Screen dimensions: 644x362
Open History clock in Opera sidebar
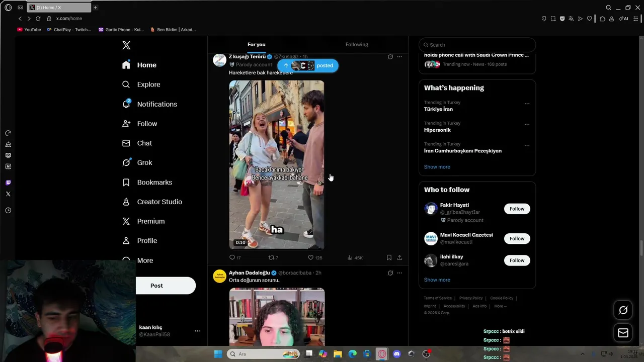(x=8, y=211)
